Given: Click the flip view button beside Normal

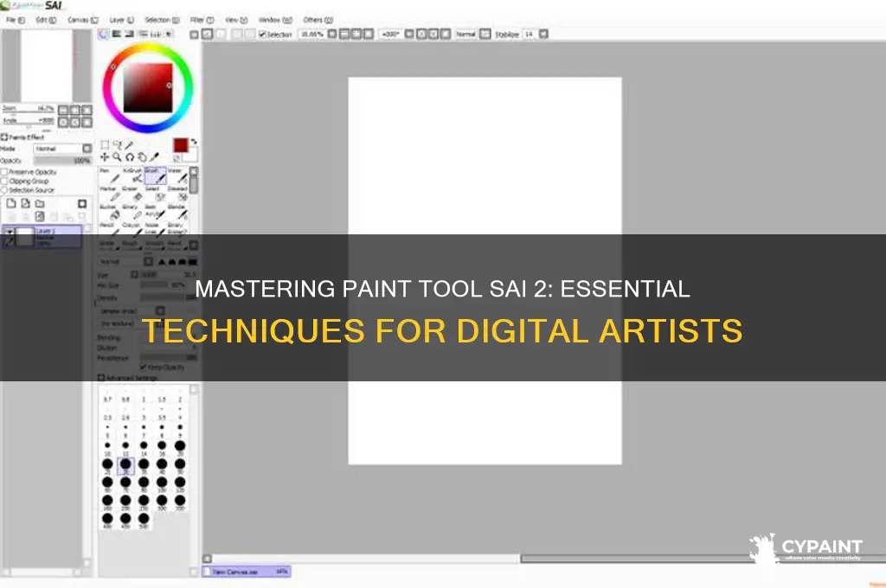Looking at the screenshot, I should (485, 34).
